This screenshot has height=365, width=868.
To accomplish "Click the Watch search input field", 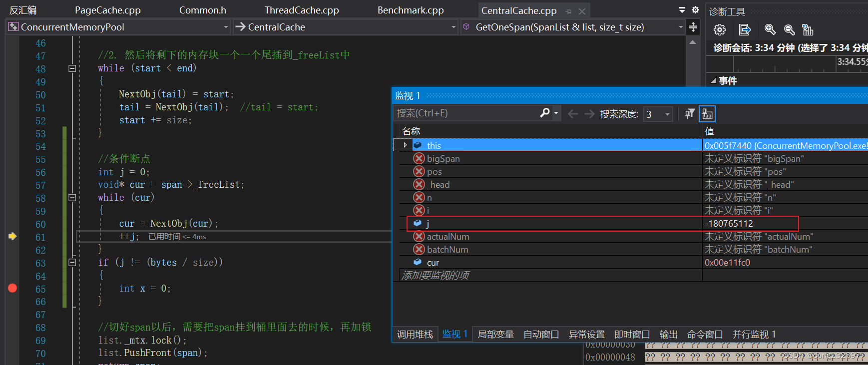I will point(466,113).
